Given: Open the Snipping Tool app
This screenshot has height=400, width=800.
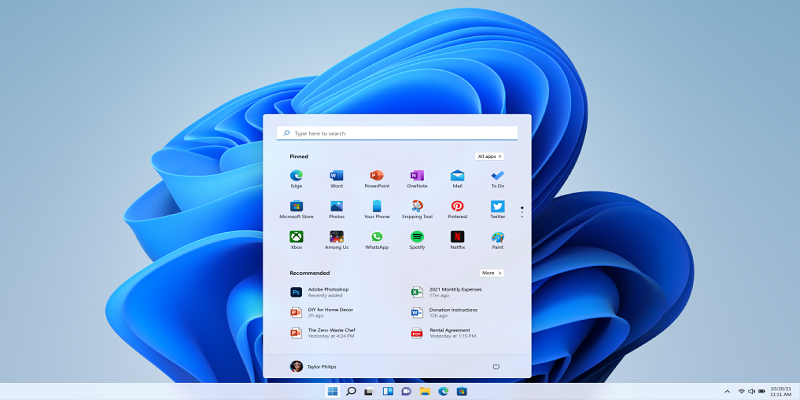Looking at the screenshot, I should [x=417, y=207].
